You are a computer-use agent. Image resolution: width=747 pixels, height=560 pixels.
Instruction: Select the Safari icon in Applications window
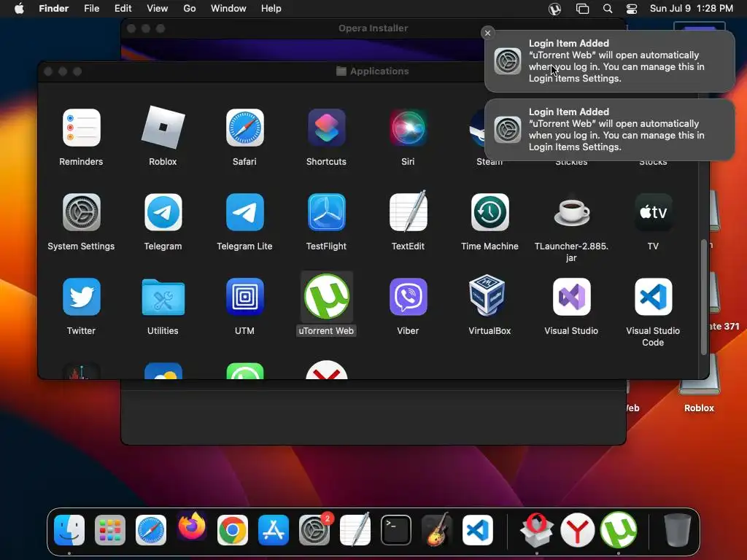point(245,128)
